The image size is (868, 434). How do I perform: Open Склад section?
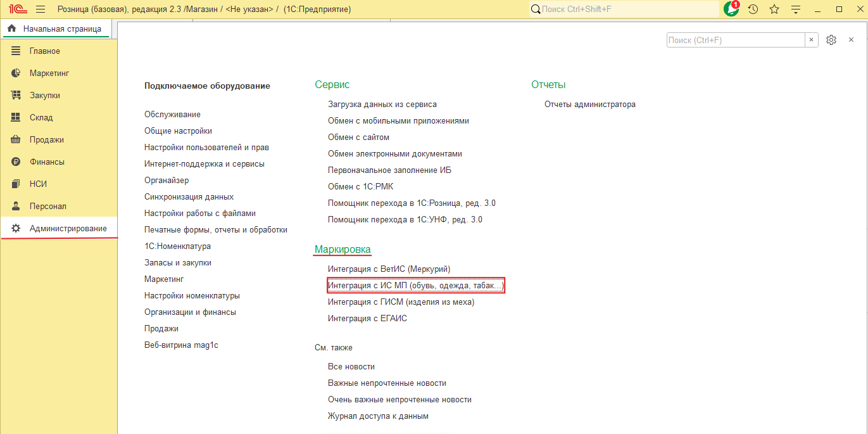point(58,117)
